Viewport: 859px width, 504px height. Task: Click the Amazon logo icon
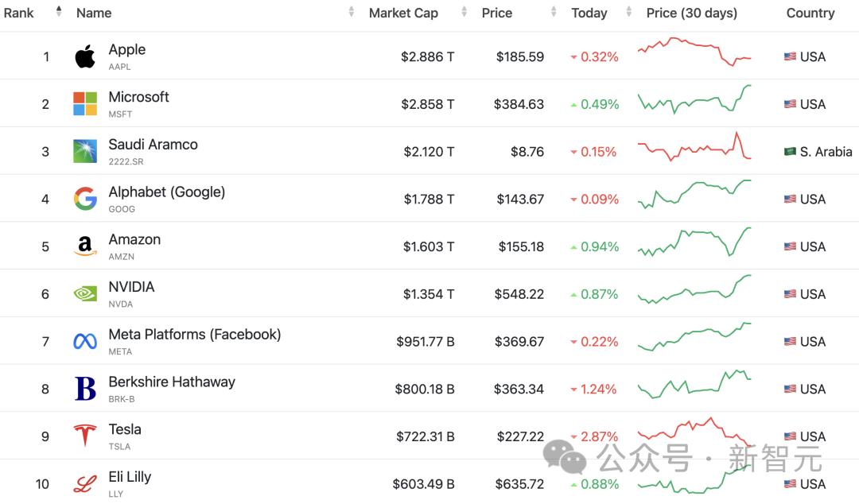click(85, 246)
